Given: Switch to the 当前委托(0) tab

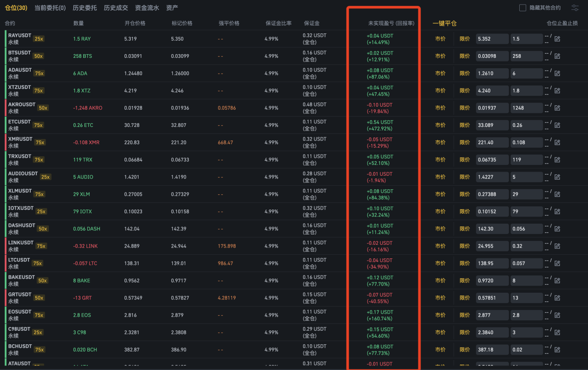Looking at the screenshot, I should [x=50, y=8].
